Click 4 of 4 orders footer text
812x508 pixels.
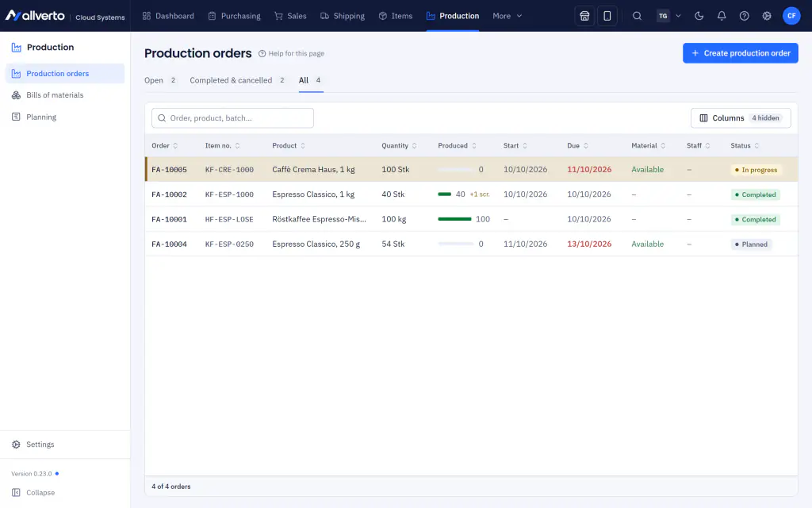click(171, 487)
